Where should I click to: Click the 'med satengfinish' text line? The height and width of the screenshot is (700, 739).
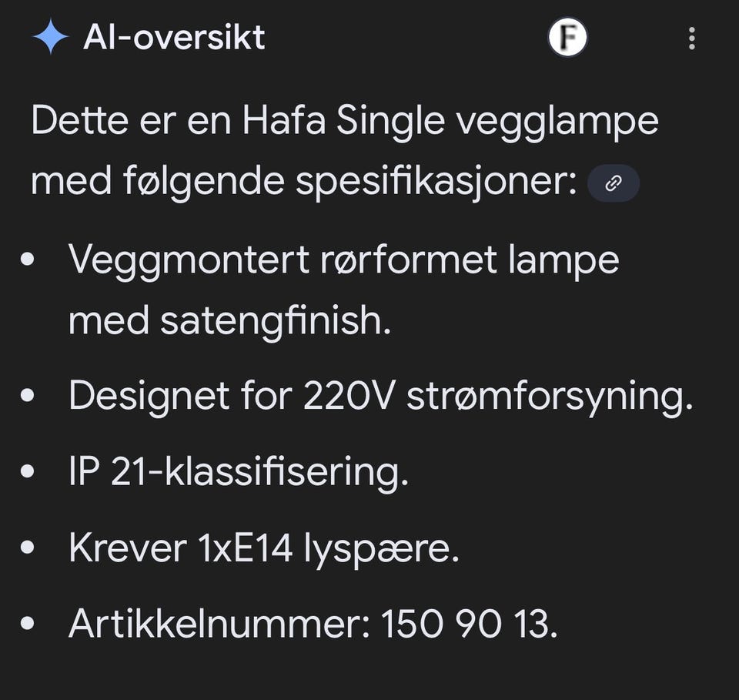pos(229,320)
